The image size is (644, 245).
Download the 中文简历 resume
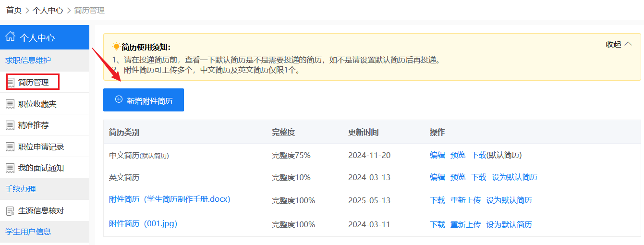[478, 155]
